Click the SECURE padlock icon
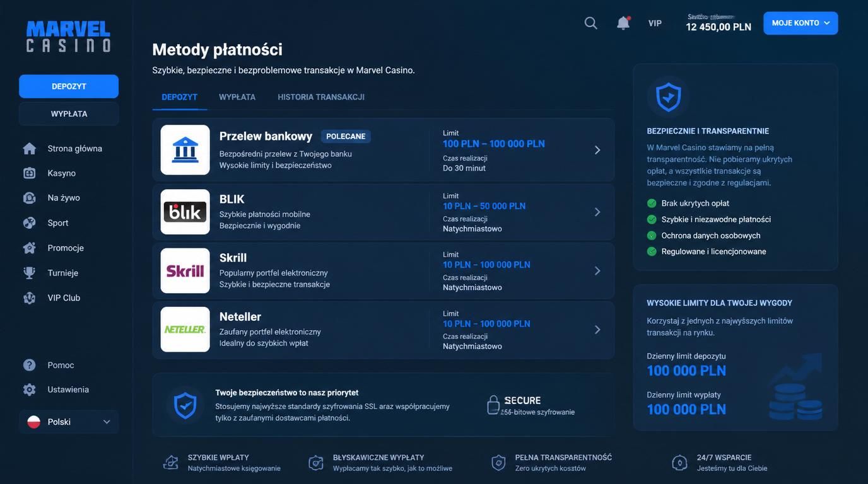Viewport: 868px width, 484px height. (493, 405)
